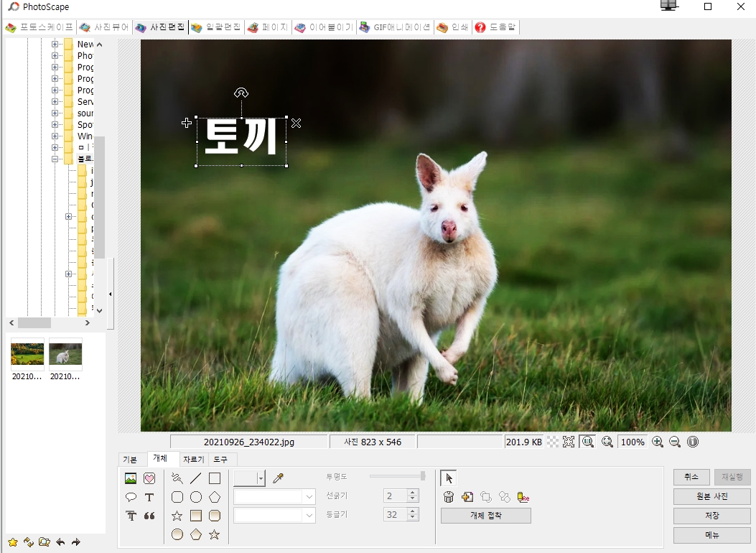Select the Text tool icon
The width and height of the screenshot is (756, 553).
pos(149,497)
